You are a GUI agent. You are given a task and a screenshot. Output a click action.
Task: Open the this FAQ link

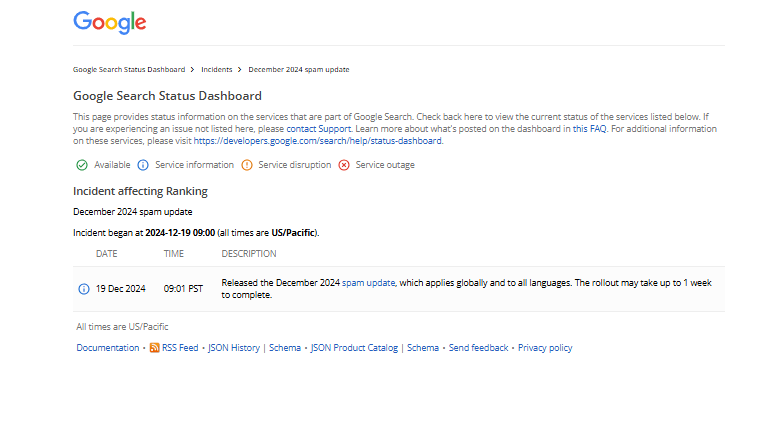pyautogui.click(x=589, y=129)
